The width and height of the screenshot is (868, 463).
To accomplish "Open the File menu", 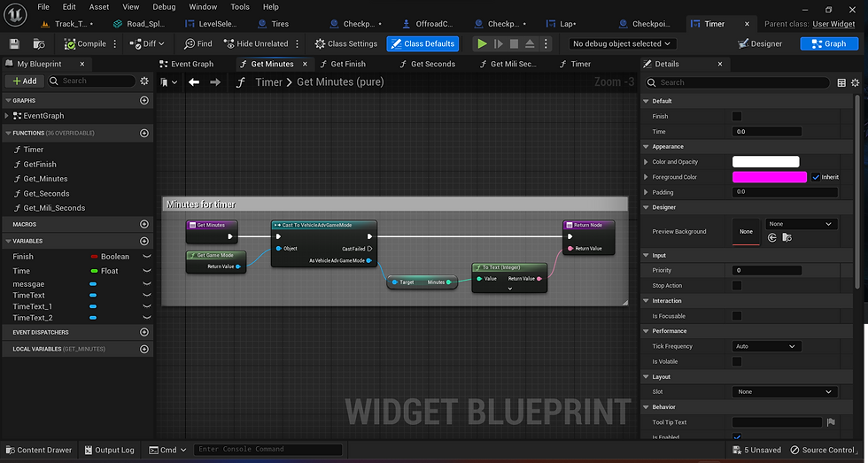I will pos(43,7).
